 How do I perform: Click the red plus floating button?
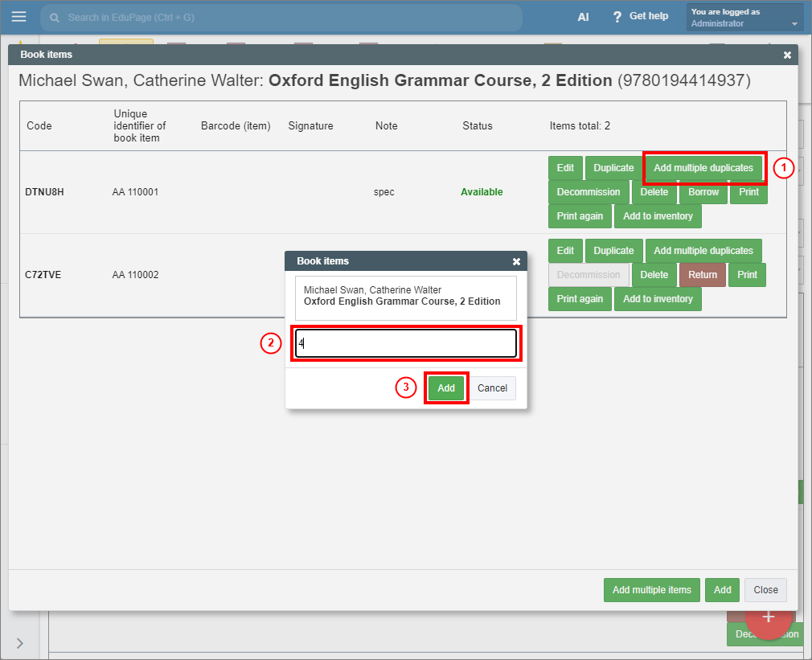click(x=768, y=617)
